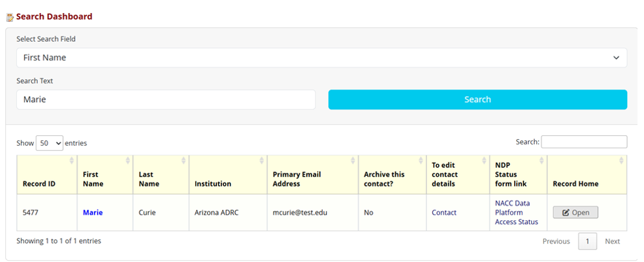Image resolution: width=644 pixels, height=262 pixels.
Task: Sort by First Name column
Action: pyautogui.click(x=105, y=175)
